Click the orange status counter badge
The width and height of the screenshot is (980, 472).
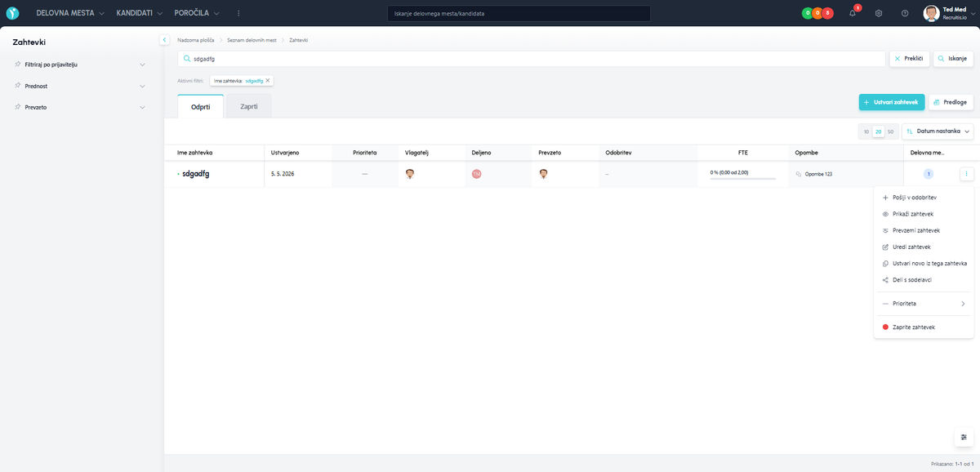point(817,13)
